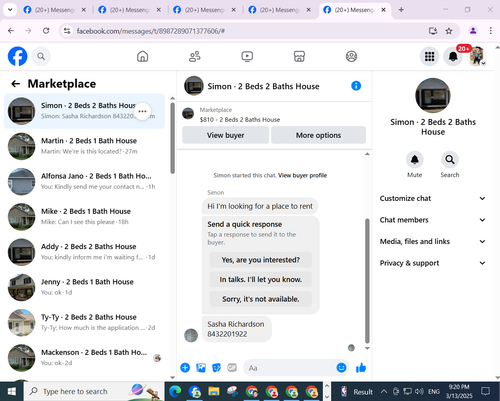
Task: Open the account profile picture menu
Action: point(477,56)
